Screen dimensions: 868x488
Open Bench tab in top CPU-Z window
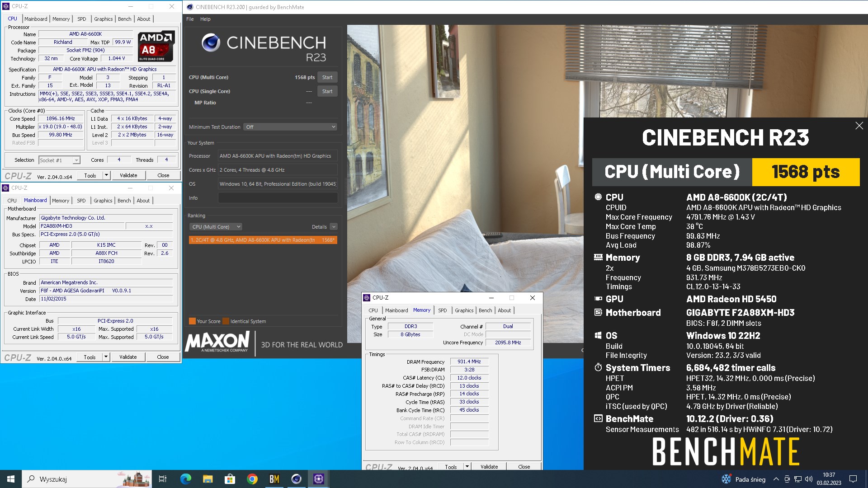click(x=125, y=19)
